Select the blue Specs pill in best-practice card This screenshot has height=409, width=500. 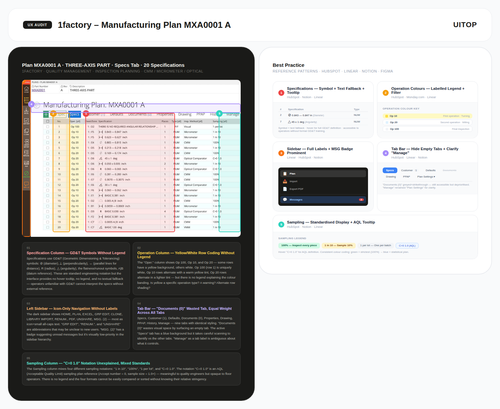(x=390, y=170)
